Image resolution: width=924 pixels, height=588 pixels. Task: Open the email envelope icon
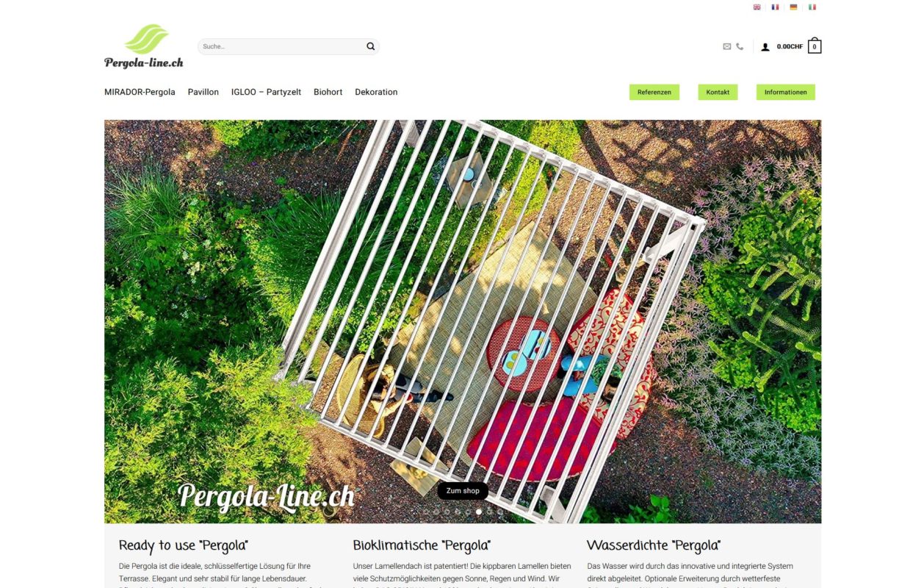point(727,46)
